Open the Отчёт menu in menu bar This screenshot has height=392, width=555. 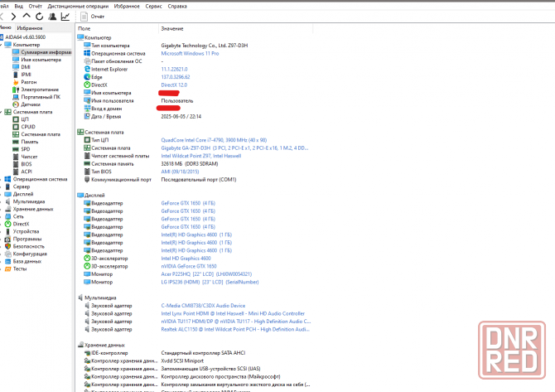(x=35, y=6)
